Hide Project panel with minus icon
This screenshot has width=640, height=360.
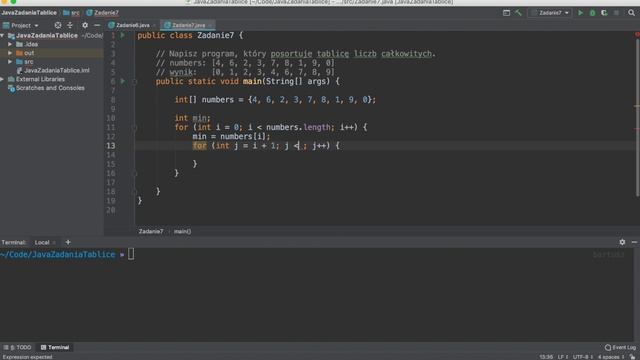[97, 25]
